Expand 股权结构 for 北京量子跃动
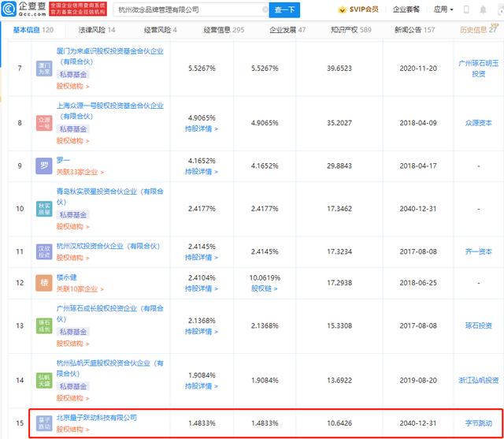504x439 pixels. [72, 430]
